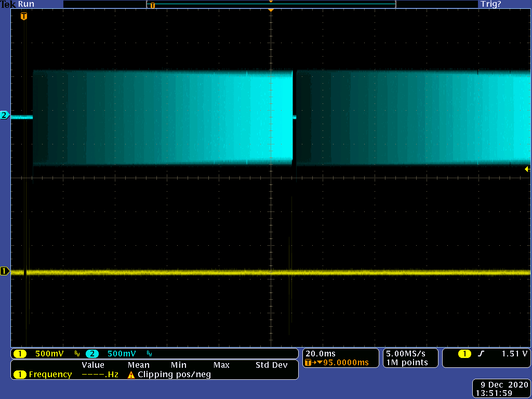Screen dimensions: 532x399
Task: Select the yellow channel 1 badge with 500mV
Action: (20, 354)
